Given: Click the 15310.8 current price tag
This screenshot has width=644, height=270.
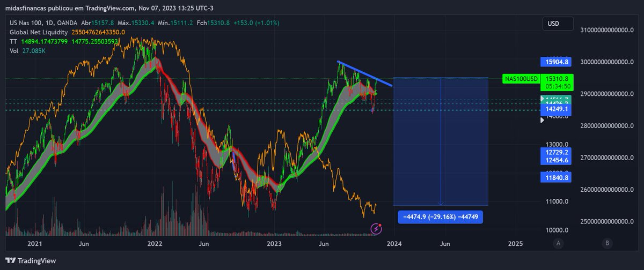Looking at the screenshot, I should click(x=557, y=78).
